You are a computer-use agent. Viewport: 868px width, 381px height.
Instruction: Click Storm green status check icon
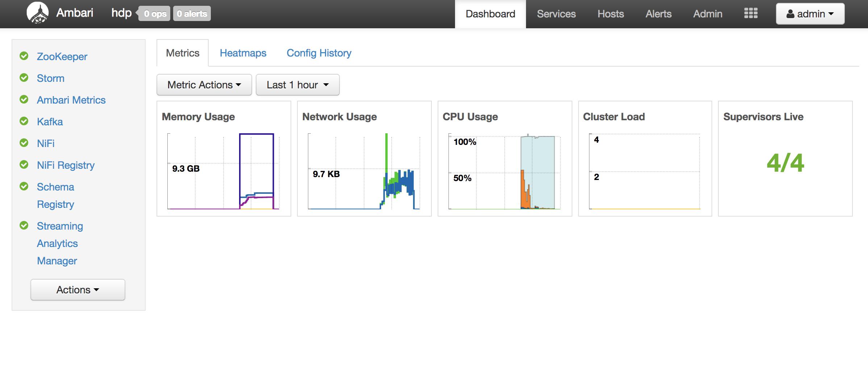click(x=24, y=78)
